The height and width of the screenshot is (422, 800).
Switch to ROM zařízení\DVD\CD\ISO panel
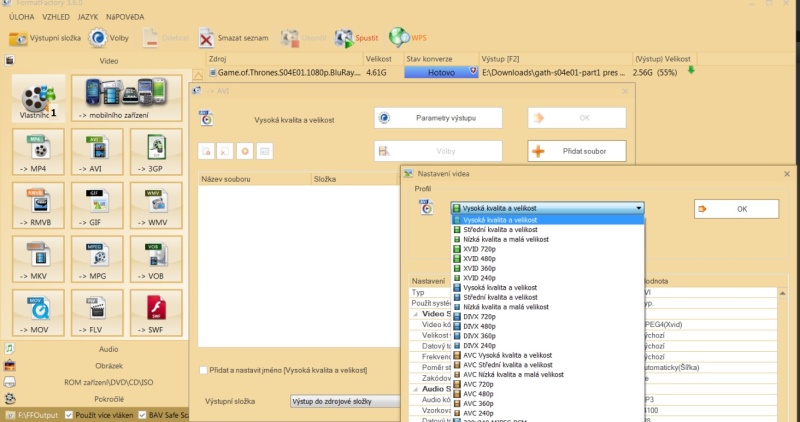(x=108, y=382)
